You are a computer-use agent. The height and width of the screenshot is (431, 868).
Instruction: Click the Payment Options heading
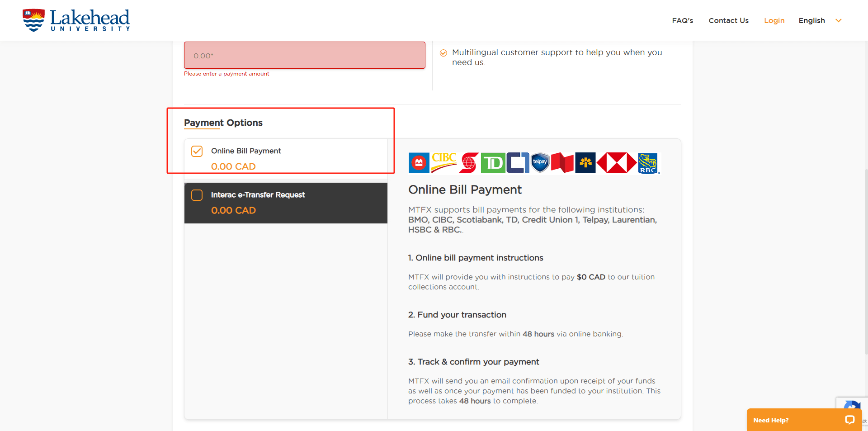(223, 123)
